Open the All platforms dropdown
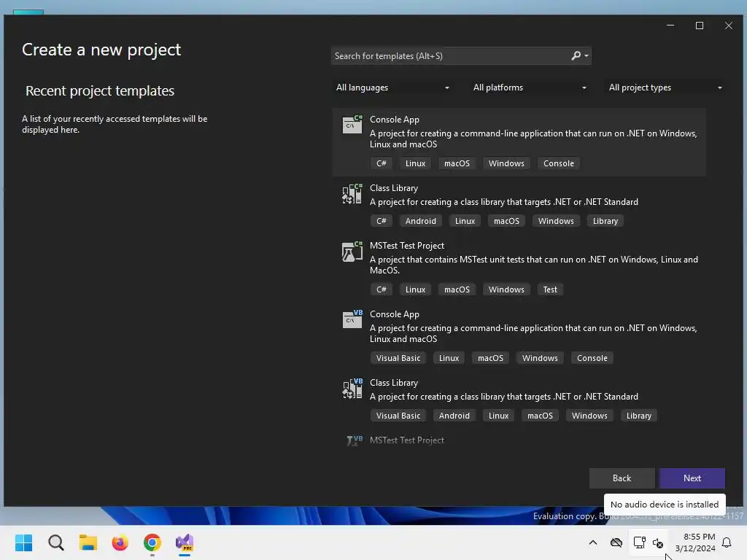The image size is (747, 560). click(530, 87)
